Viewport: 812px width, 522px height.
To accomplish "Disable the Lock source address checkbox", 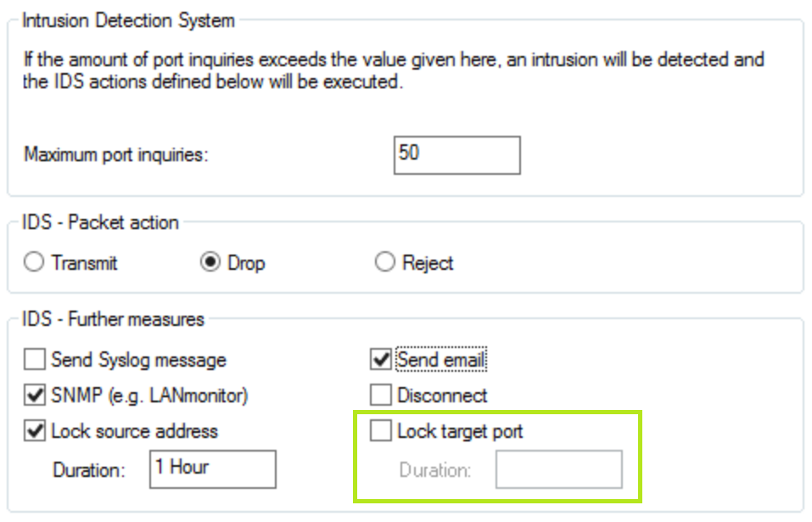I will 35,431.
